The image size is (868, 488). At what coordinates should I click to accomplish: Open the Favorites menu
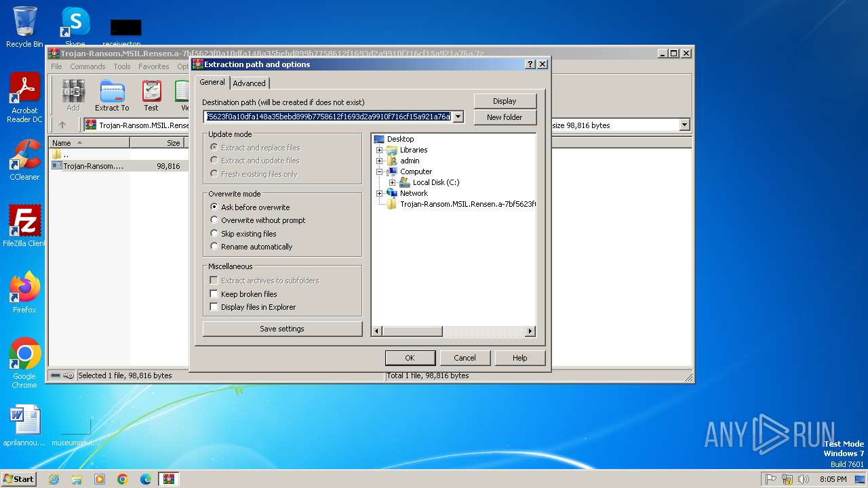click(x=154, y=66)
